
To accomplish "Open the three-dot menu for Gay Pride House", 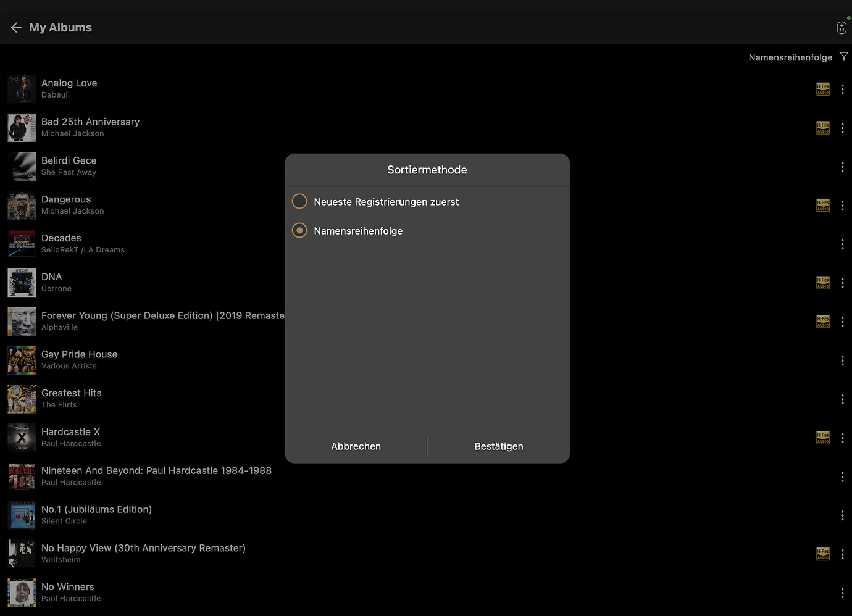I will click(x=842, y=360).
